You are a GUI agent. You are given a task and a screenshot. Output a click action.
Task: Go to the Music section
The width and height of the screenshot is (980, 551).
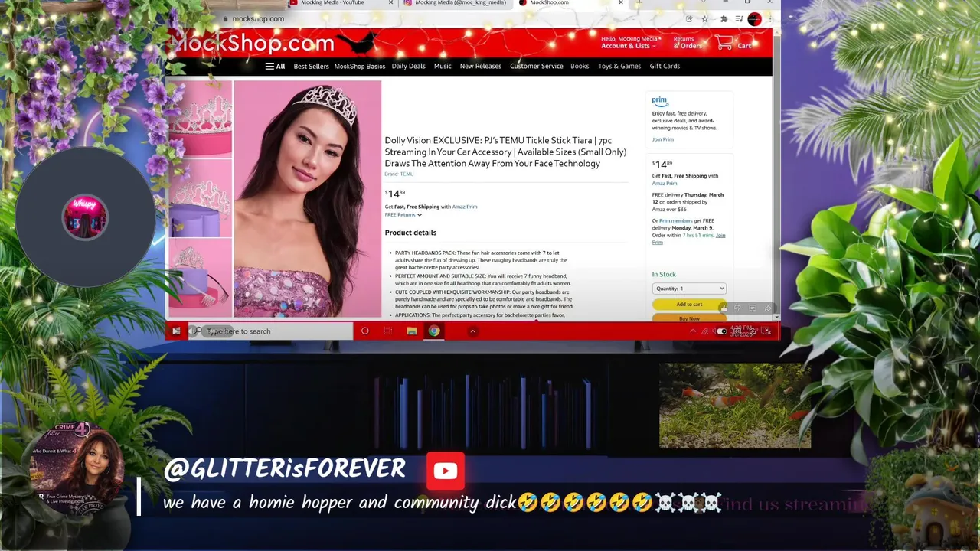[443, 67]
